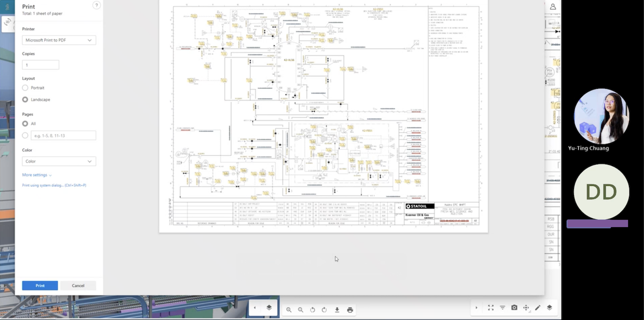Rotate the drawing clockwise
Image resolution: width=644 pixels, height=320 pixels.
tap(324, 309)
